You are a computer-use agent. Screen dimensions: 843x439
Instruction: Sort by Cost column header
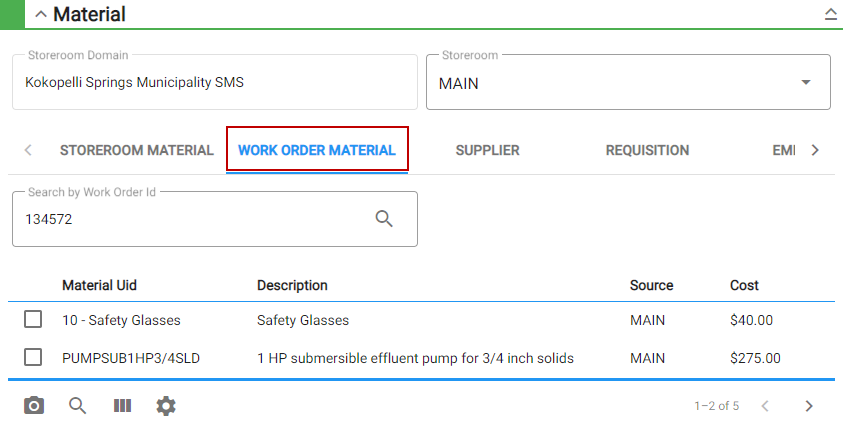tap(744, 285)
